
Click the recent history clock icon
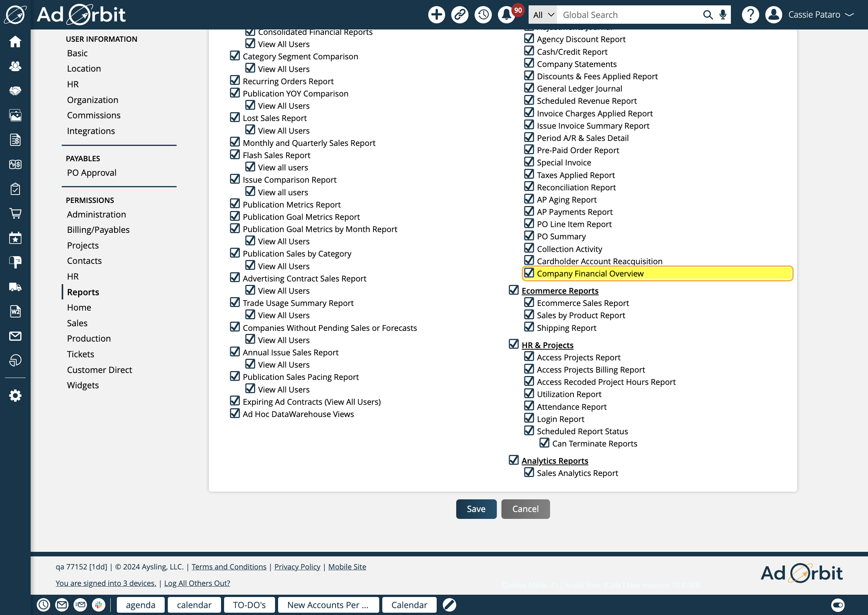[483, 15]
